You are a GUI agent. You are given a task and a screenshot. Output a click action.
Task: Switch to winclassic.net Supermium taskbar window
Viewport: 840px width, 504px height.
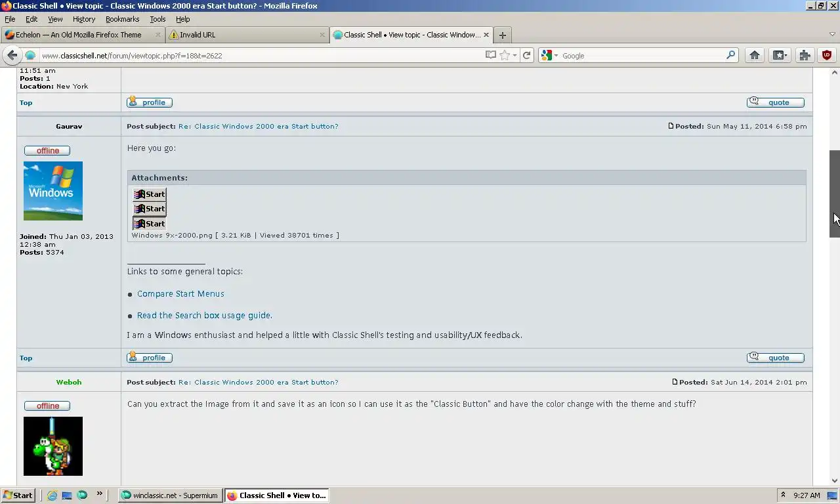click(171, 495)
